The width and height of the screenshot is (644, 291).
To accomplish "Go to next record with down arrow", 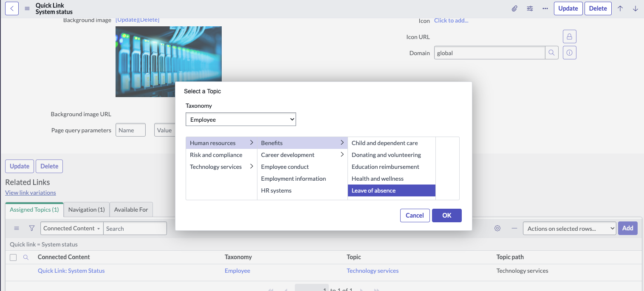I will click(636, 8).
